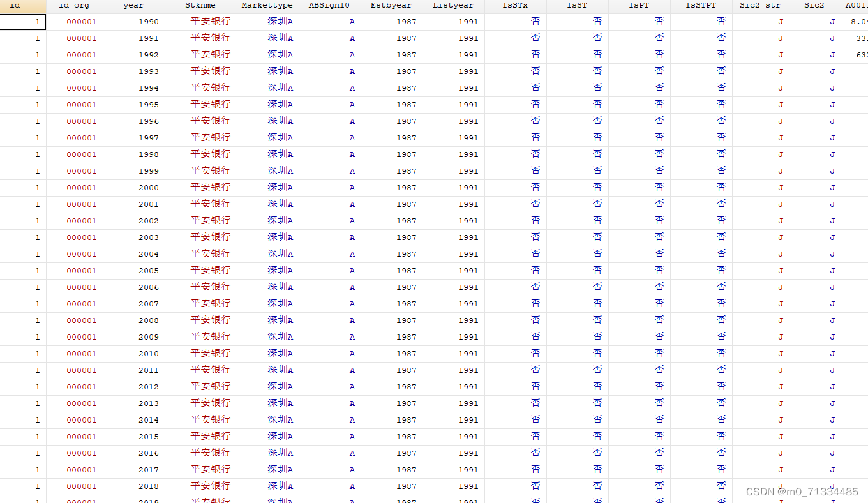Select IsSTx 否 in the 2007 row
This screenshot has height=503, width=868.
515,304
